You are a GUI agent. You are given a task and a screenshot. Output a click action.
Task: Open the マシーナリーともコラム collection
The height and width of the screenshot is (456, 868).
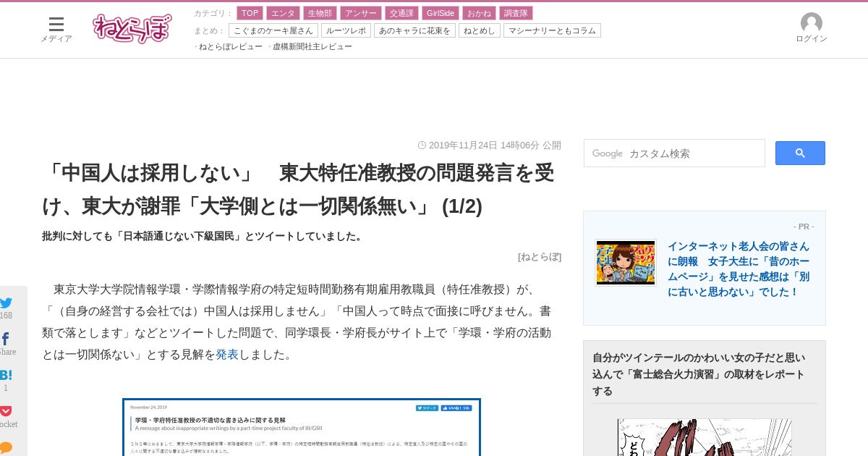coord(552,30)
